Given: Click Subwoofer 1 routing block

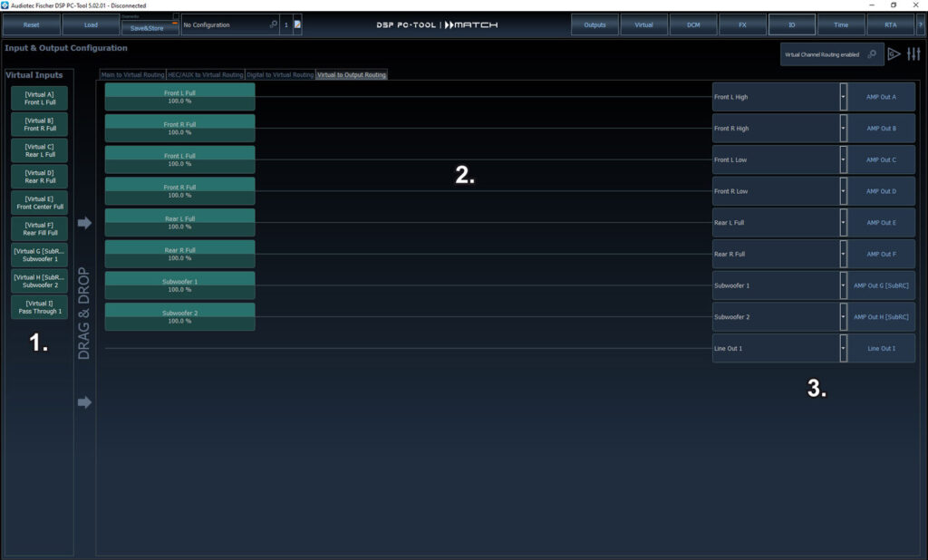Looking at the screenshot, I should 180,285.
